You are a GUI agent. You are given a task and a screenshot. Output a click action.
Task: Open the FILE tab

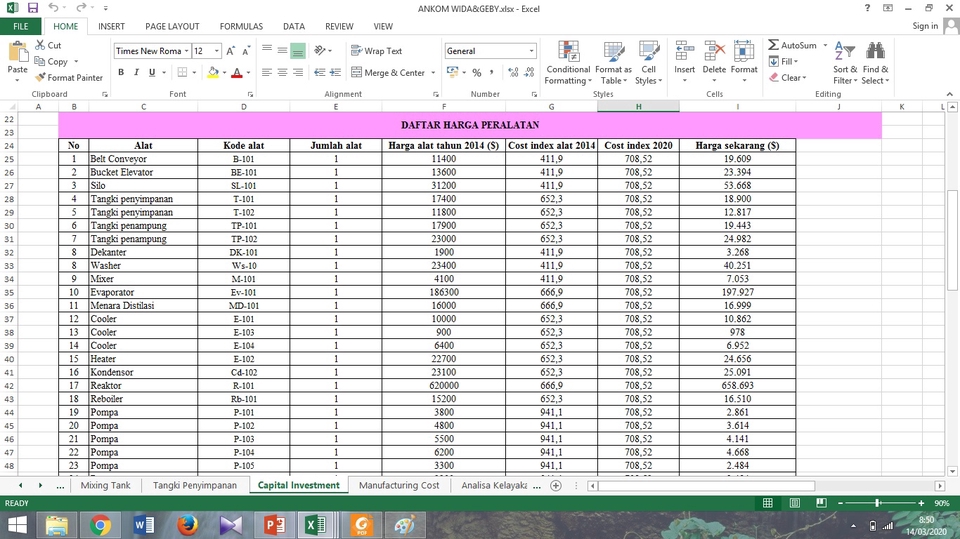point(21,26)
